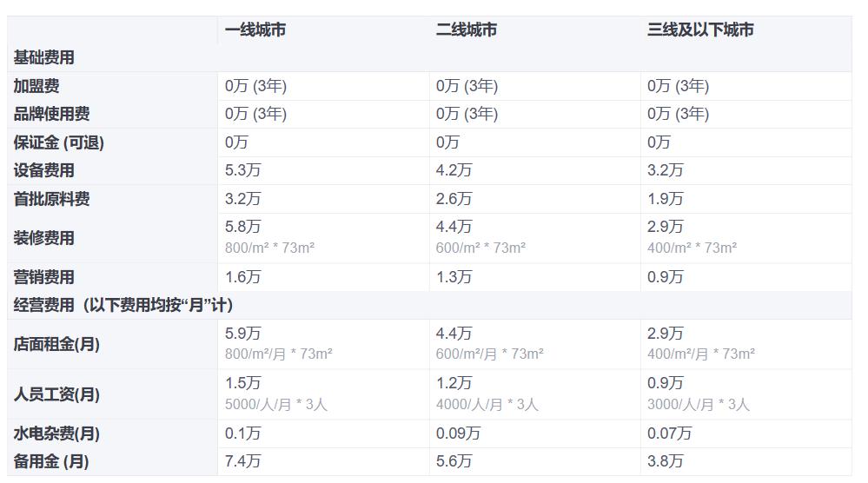Click the 品牌使用费 row label
868x483 pixels.
[51, 114]
